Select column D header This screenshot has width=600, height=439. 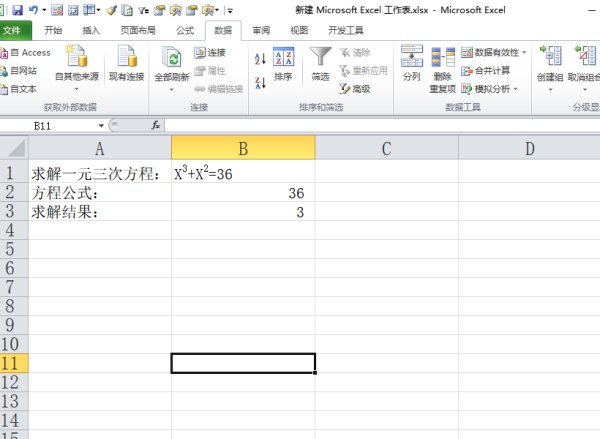529,148
